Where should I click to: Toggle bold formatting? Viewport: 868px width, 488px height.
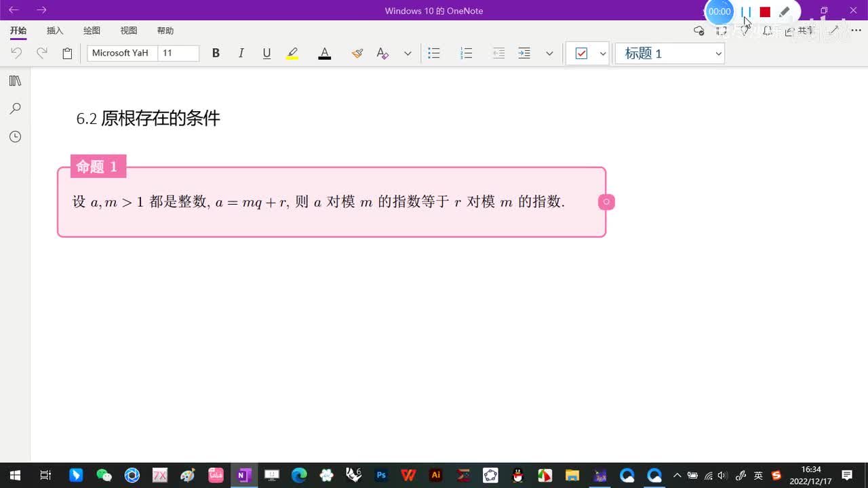(x=216, y=53)
